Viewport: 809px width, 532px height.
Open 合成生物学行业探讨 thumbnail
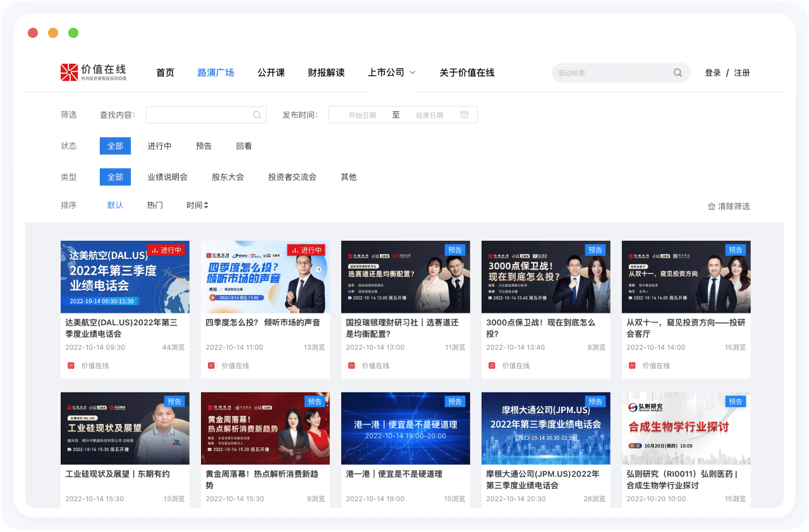686,428
